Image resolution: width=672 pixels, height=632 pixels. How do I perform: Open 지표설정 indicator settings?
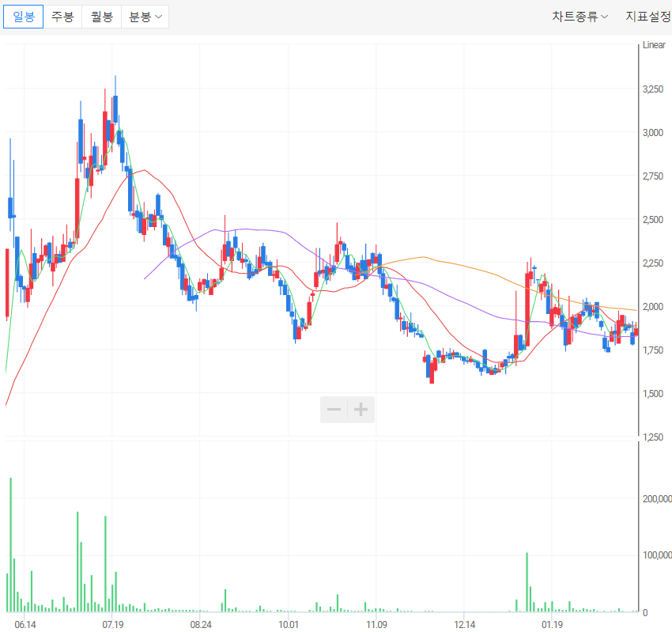click(x=648, y=17)
